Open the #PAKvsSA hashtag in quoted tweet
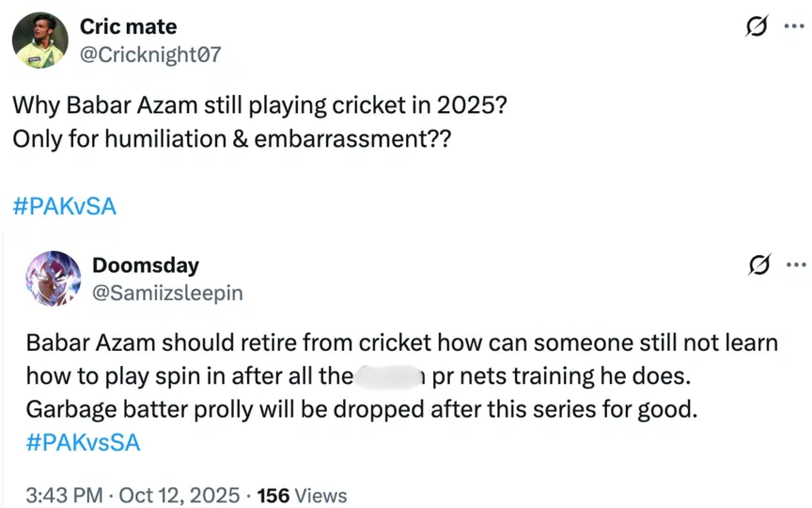Image resolution: width=812 pixels, height=508 pixels. click(x=83, y=442)
